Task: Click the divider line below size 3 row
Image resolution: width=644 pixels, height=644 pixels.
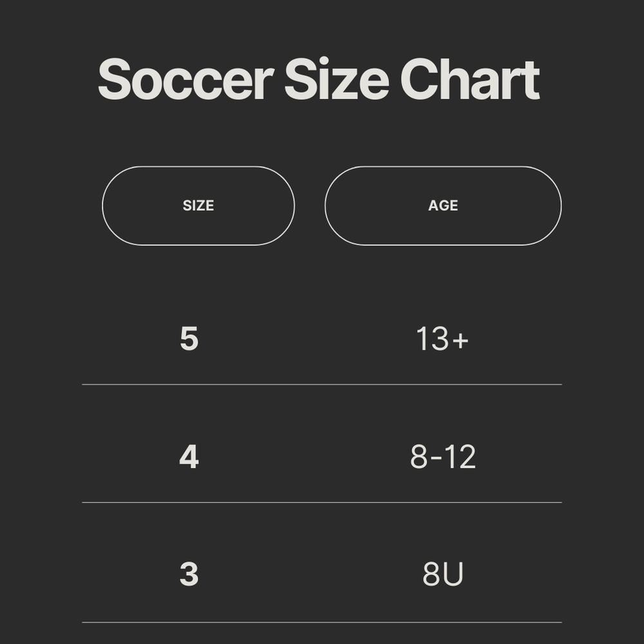Action: (322, 622)
